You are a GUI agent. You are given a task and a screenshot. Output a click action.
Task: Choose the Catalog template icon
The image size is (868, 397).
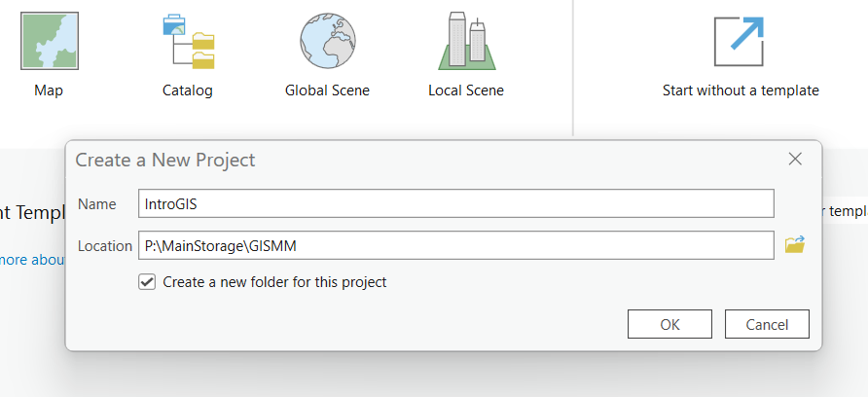coord(188,42)
